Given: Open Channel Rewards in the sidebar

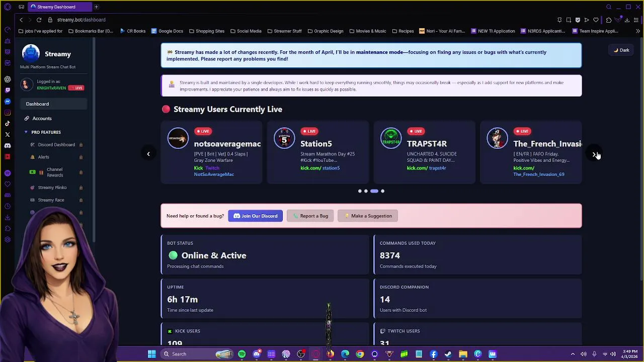Looking at the screenshot, I should [x=55, y=172].
